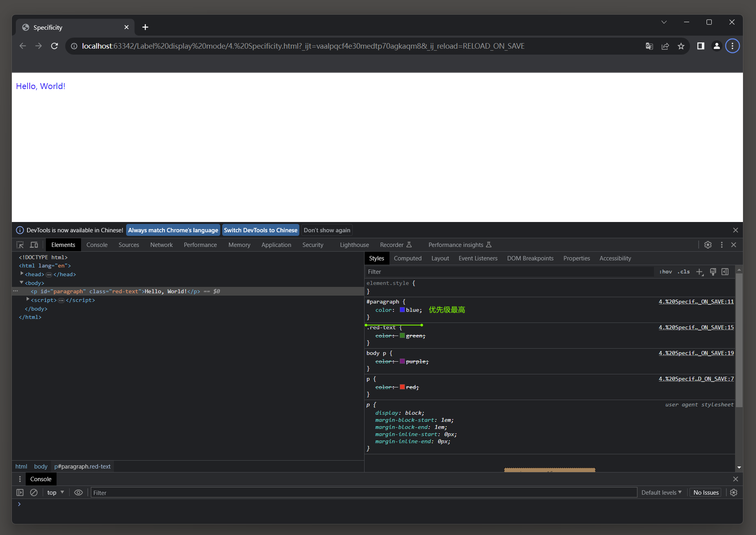Open the Event Listeners pane

coord(478,258)
